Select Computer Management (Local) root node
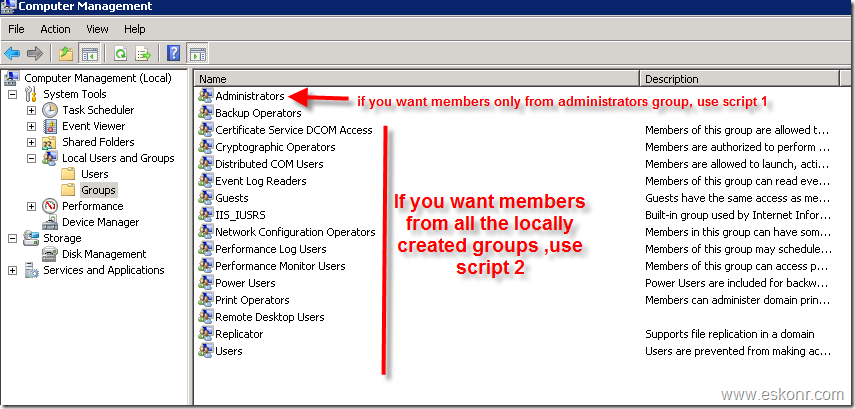 [98, 78]
